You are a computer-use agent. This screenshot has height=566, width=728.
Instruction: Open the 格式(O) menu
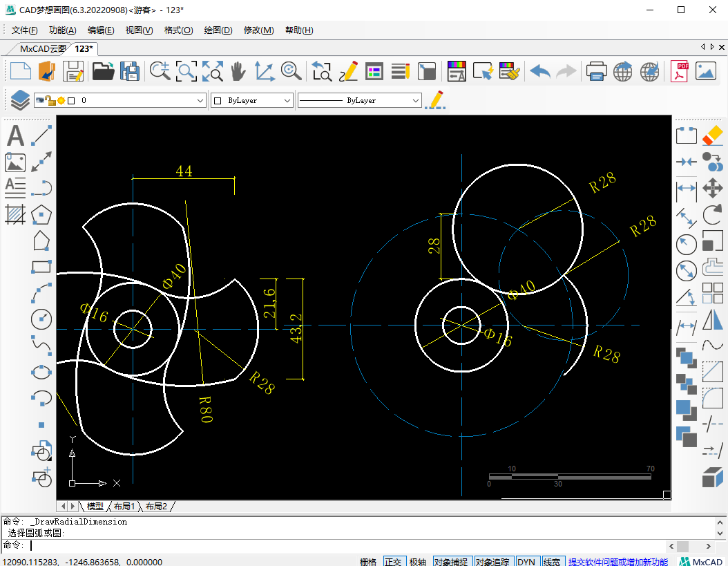pyautogui.click(x=178, y=30)
